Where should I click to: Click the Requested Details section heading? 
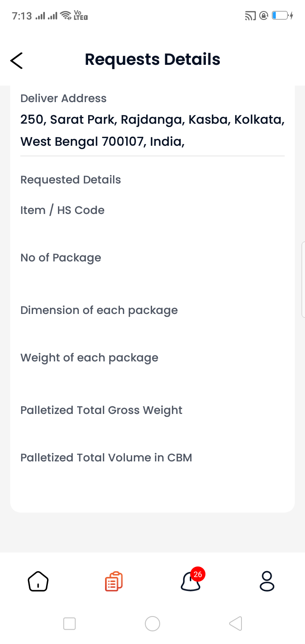pos(71,180)
